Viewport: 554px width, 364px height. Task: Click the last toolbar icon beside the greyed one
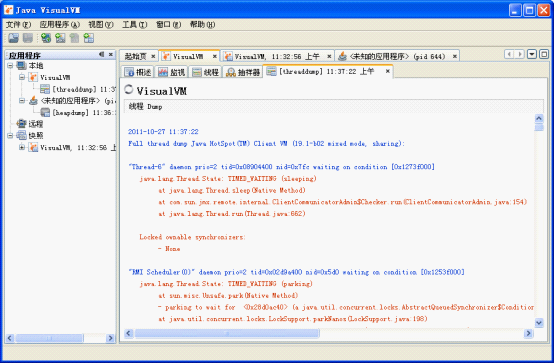pyautogui.click(x=88, y=38)
